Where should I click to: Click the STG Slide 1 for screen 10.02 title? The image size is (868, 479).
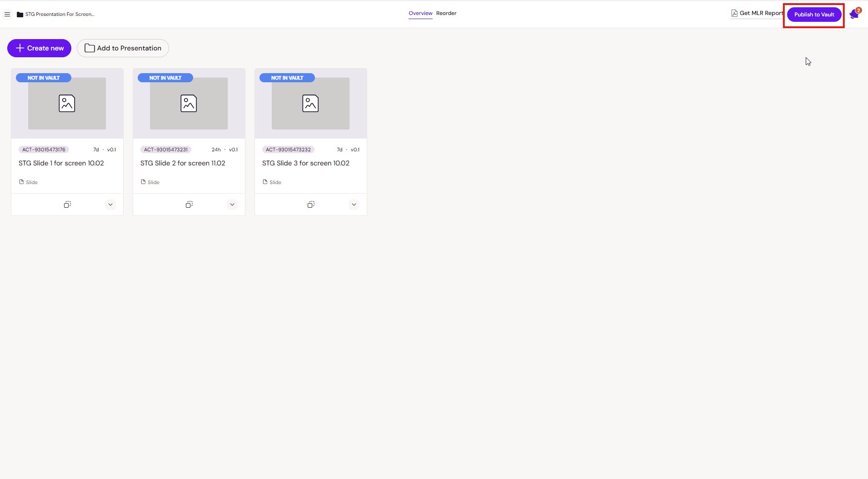click(61, 163)
